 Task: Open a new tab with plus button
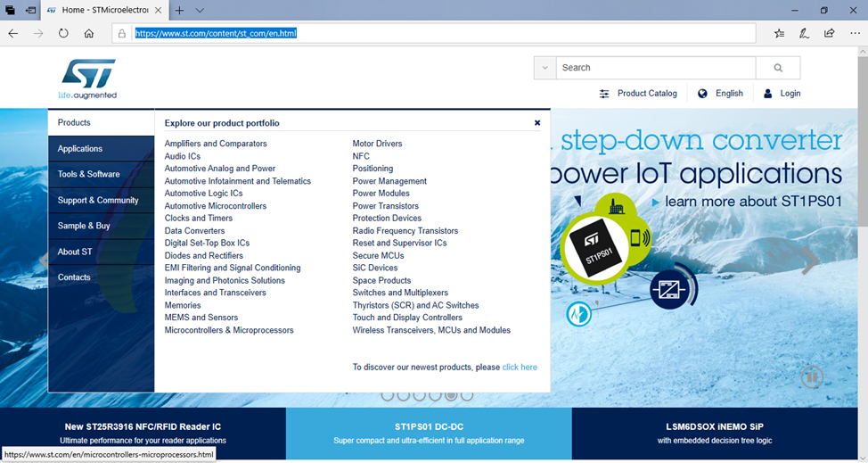[x=179, y=10]
